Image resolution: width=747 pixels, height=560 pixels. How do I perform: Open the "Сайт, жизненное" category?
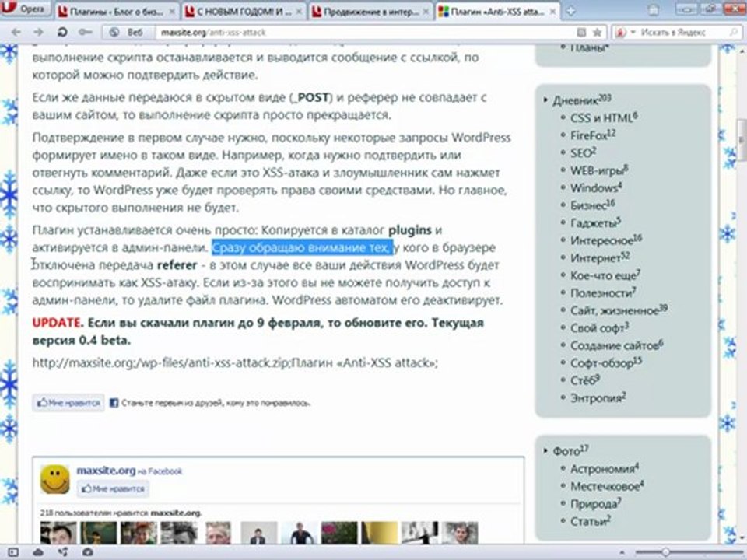point(619,310)
